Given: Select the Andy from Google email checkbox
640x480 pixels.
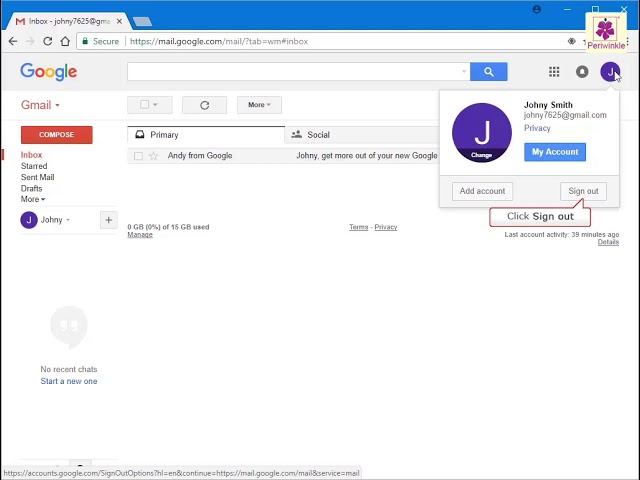Looking at the screenshot, I should (138, 156).
